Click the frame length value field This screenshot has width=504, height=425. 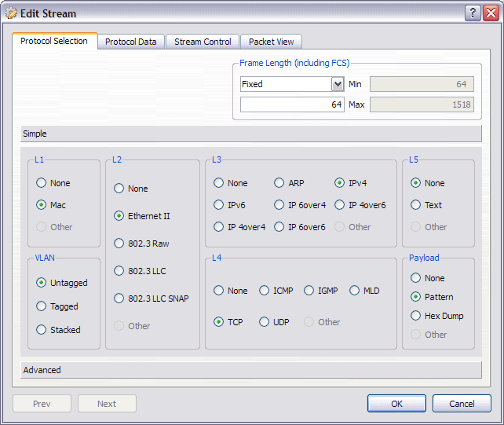292,104
